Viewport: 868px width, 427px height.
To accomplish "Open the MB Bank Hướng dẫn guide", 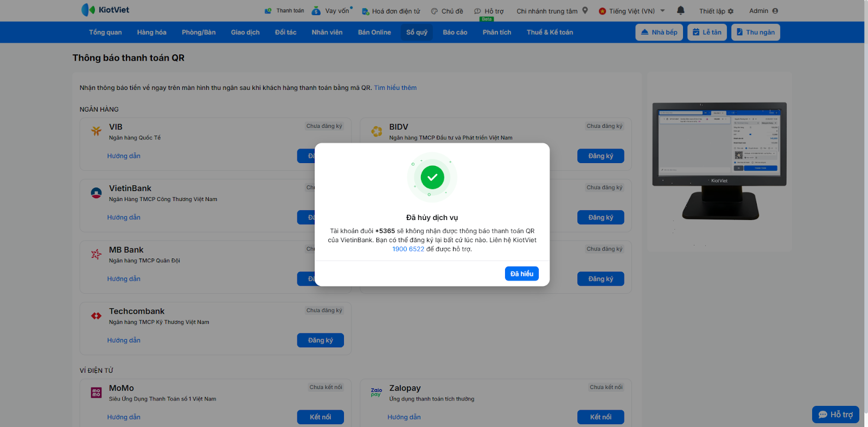I will click(x=124, y=279).
